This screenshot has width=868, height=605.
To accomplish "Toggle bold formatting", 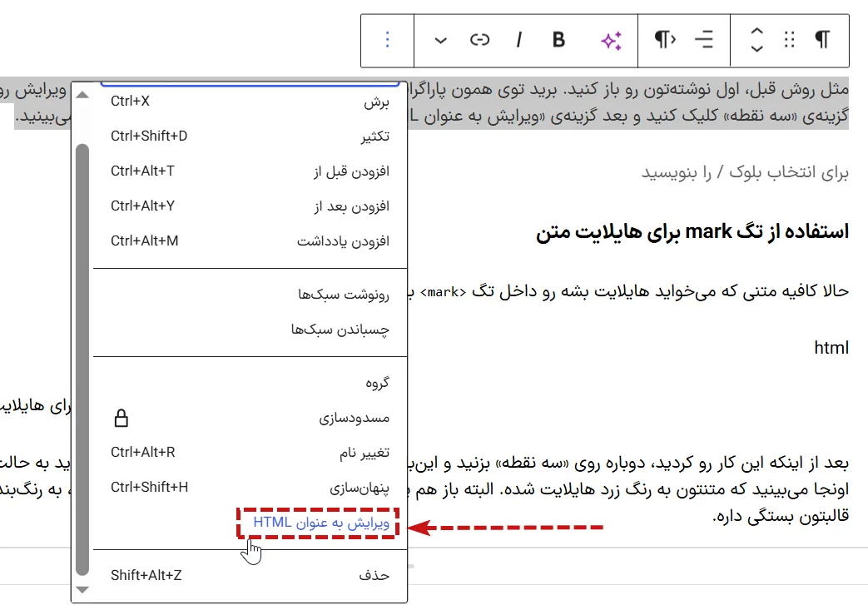I will [558, 40].
